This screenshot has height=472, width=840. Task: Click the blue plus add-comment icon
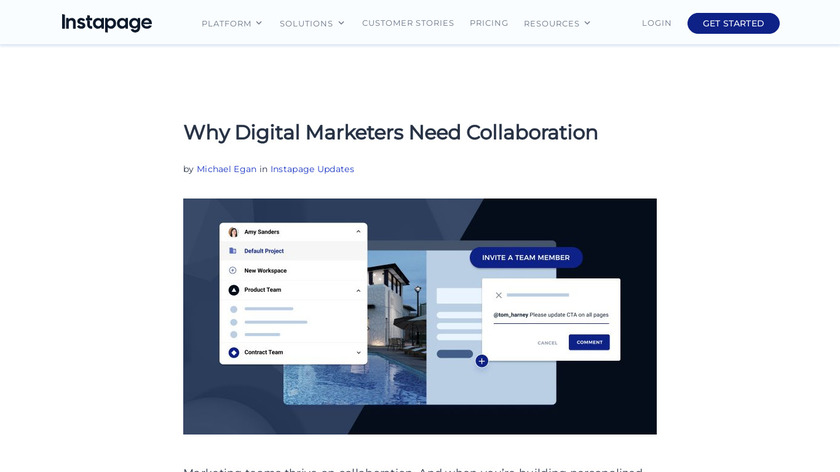point(482,361)
